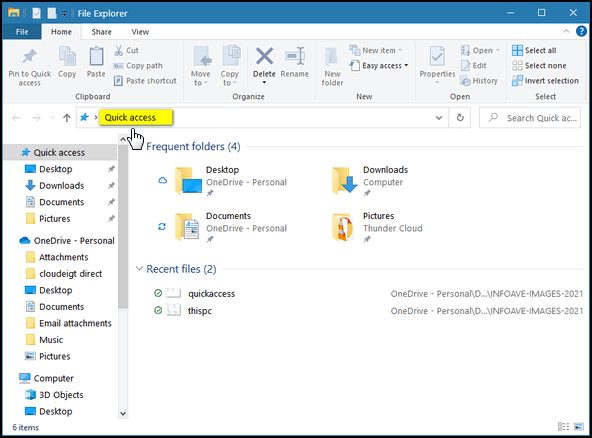The image size is (592, 438).
Task: Switch to the Share tab
Action: coord(101,32)
